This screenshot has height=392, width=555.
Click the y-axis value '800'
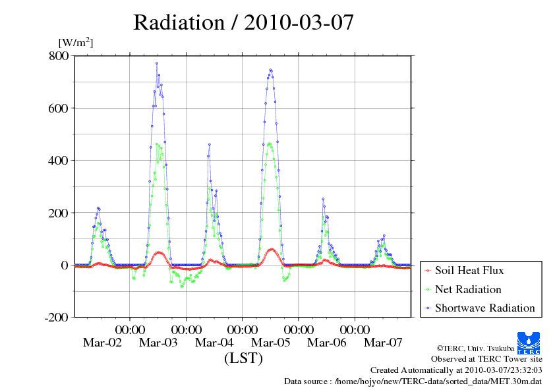(x=59, y=55)
